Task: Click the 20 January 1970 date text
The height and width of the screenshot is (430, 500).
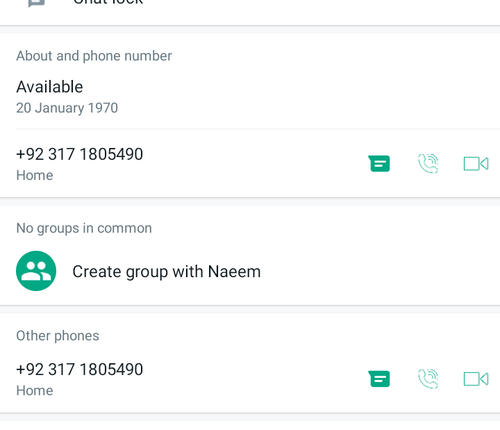Action: tap(67, 108)
